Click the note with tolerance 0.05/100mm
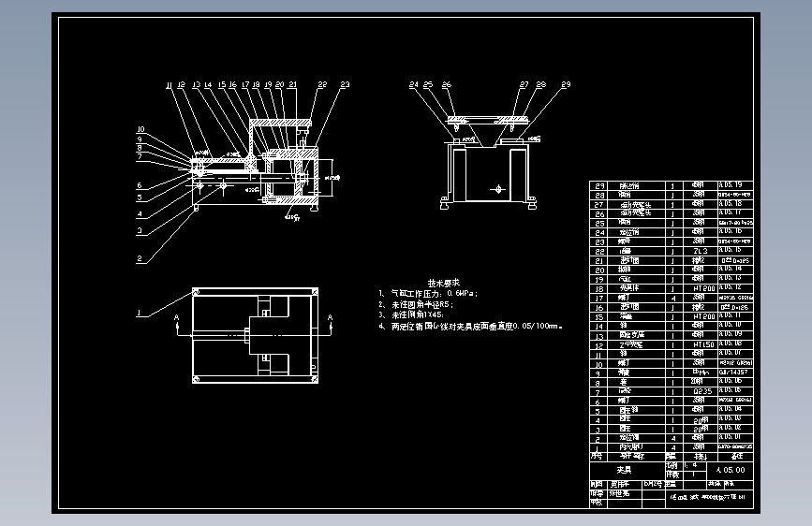This screenshot has height=526, width=812. (470, 326)
